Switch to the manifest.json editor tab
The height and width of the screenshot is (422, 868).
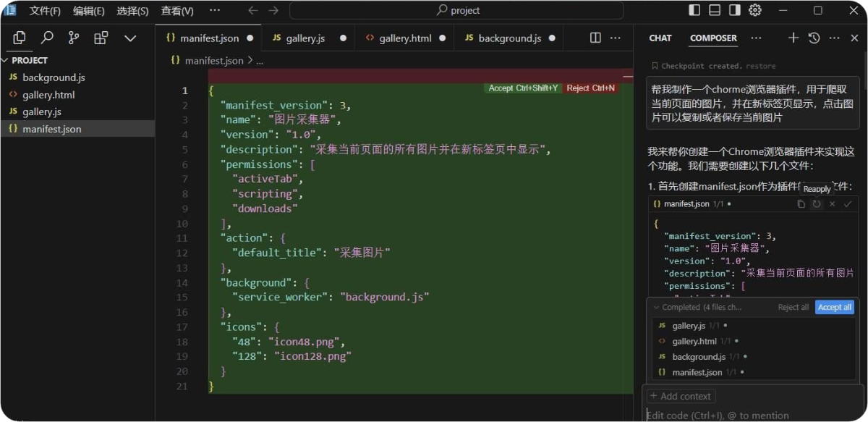209,38
